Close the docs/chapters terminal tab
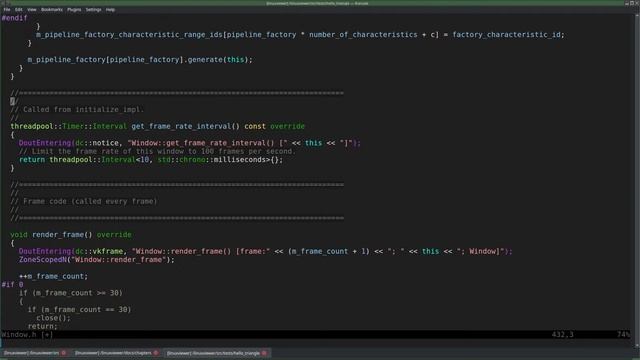Image resolution: width=640 pixels, height=360 pixels. pos(156,353)
